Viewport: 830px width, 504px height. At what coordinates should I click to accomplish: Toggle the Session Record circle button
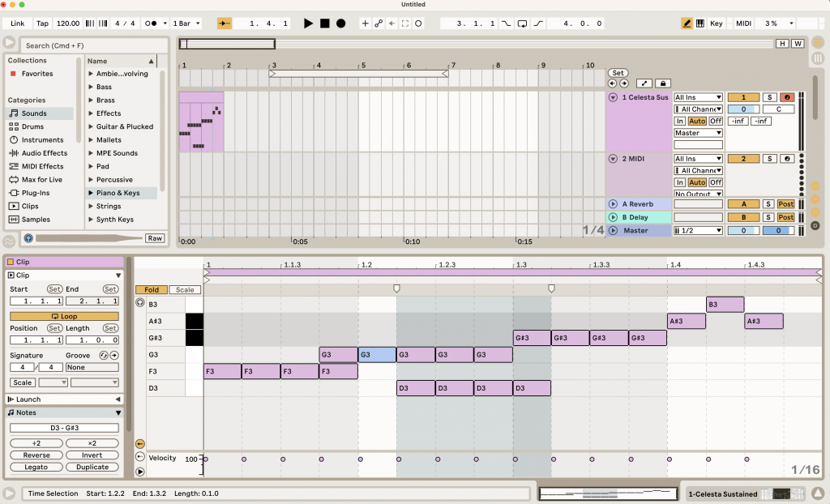tap(418, 23)
